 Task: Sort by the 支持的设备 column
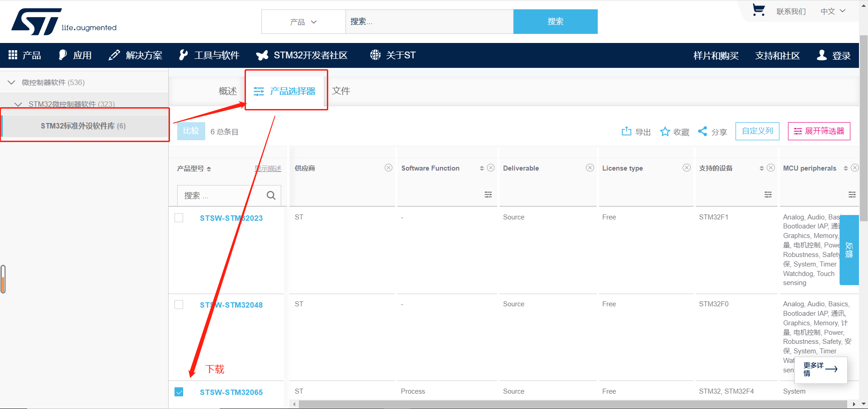click(762, 168)
